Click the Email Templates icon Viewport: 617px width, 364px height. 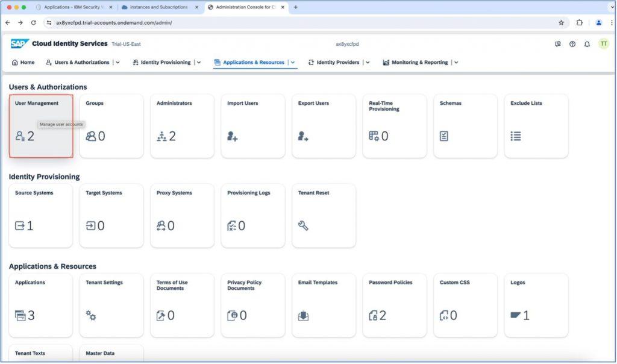click(303, 316)
